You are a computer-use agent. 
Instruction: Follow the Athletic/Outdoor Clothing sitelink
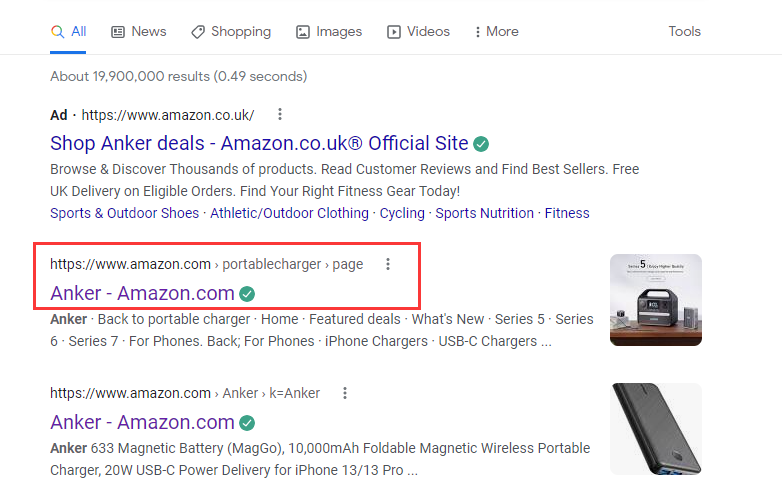pos(287,213)
